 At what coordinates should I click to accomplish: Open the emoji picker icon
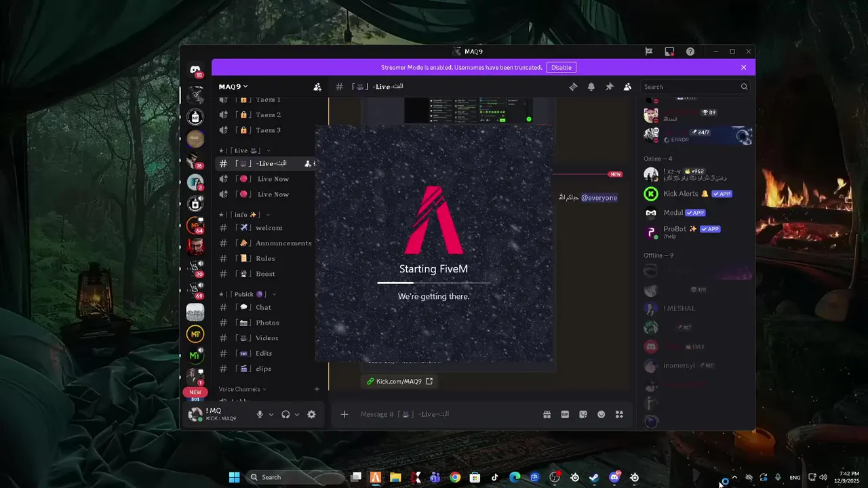pos(601,414)
